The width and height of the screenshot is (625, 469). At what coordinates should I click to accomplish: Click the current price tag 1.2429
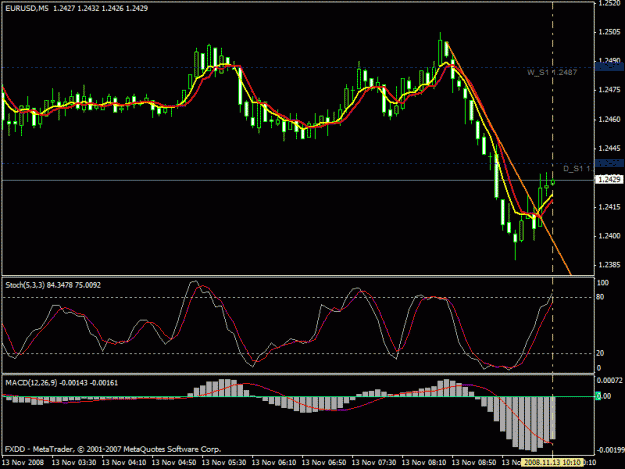[x=608, y=180]
